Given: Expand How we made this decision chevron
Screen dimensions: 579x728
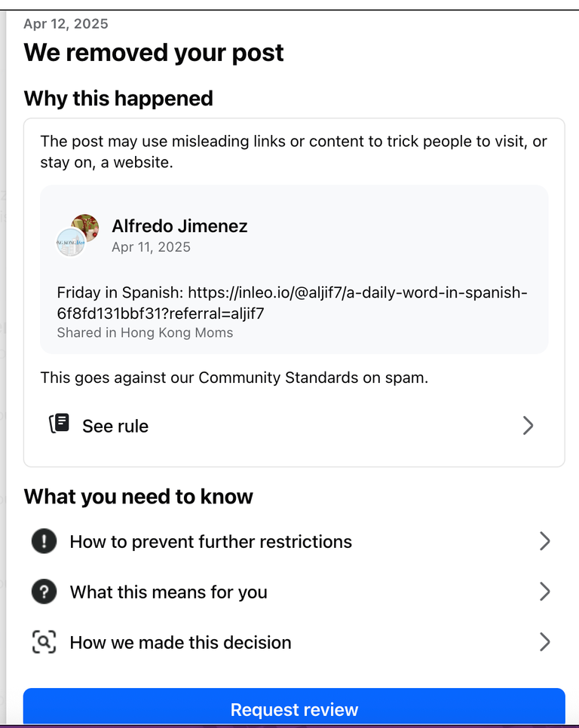Looking at the screenshot, I should tap(545, 642).
